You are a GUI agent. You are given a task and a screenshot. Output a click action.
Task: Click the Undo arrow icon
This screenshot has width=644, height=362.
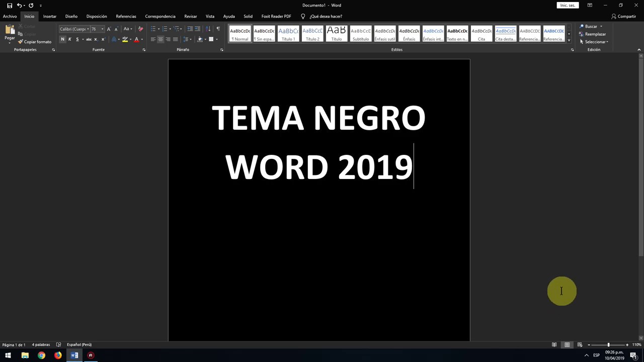[19, 5]
